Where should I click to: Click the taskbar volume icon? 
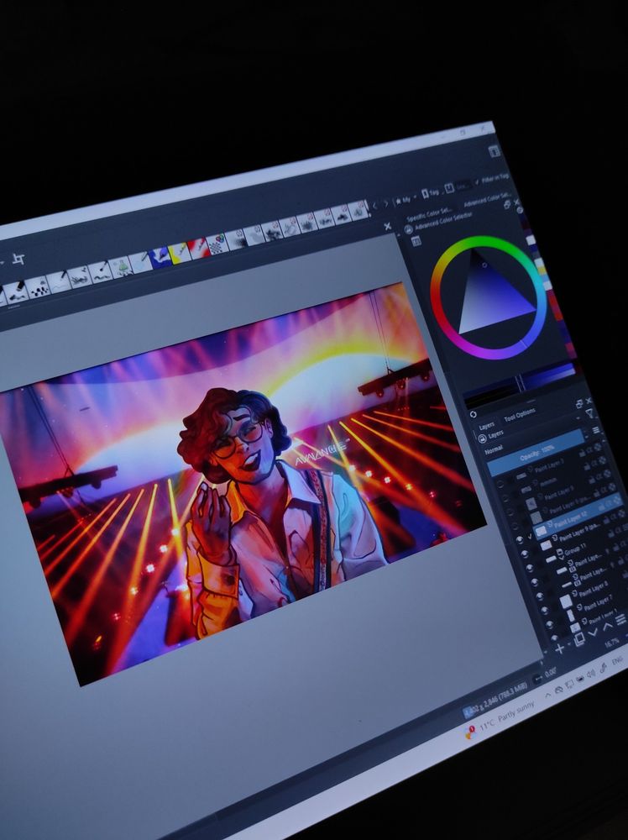(590, 674)
